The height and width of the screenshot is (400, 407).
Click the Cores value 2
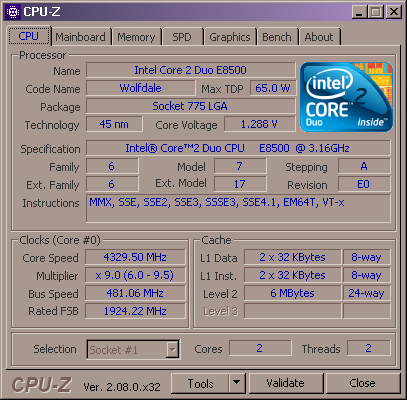point(260,348)
